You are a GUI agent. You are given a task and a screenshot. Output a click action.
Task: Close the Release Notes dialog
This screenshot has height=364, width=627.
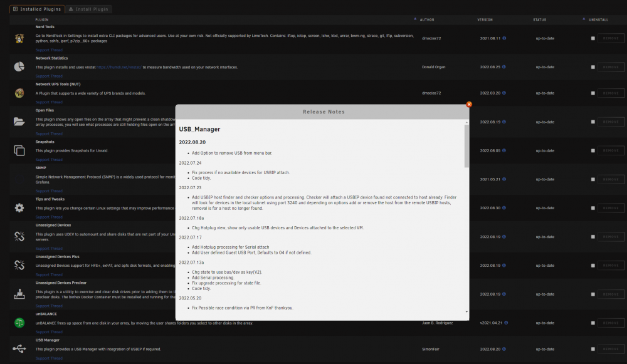(469, 104)
